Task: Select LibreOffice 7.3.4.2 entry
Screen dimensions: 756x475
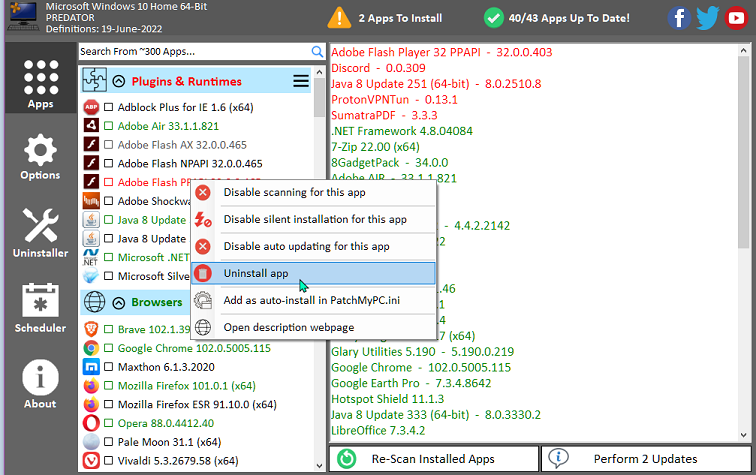Action: 378,431
